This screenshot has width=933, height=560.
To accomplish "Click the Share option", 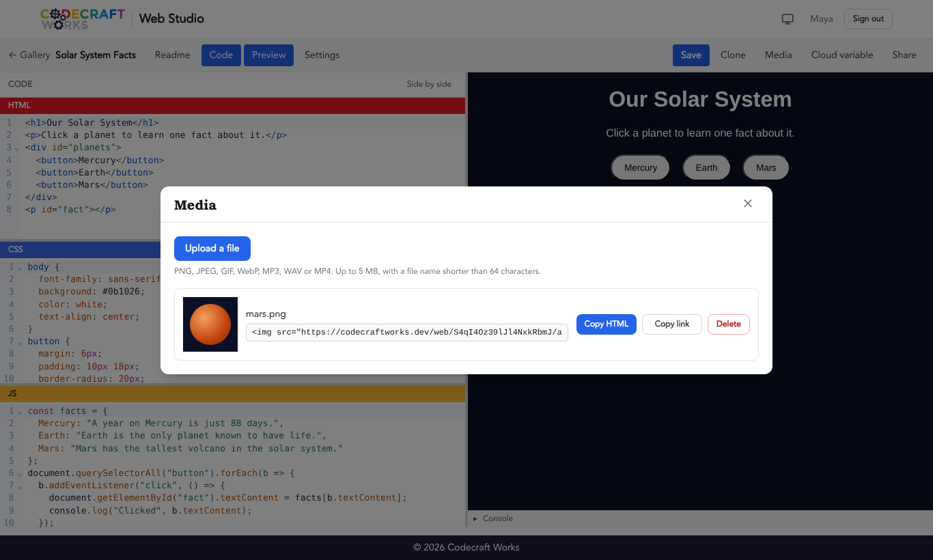I will pyautogui.click(x=904, y=55).
